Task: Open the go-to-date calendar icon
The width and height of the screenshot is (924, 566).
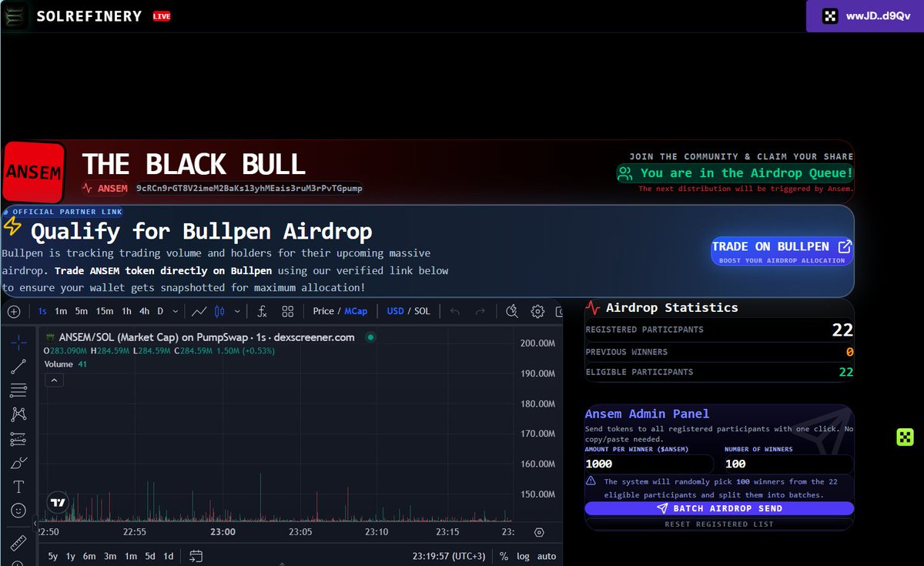Action: (x=196, y=556)
